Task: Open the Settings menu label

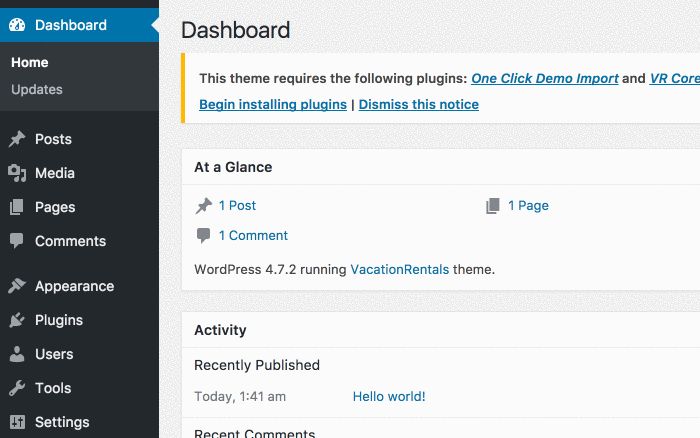Action: click(x=62, y=422)
